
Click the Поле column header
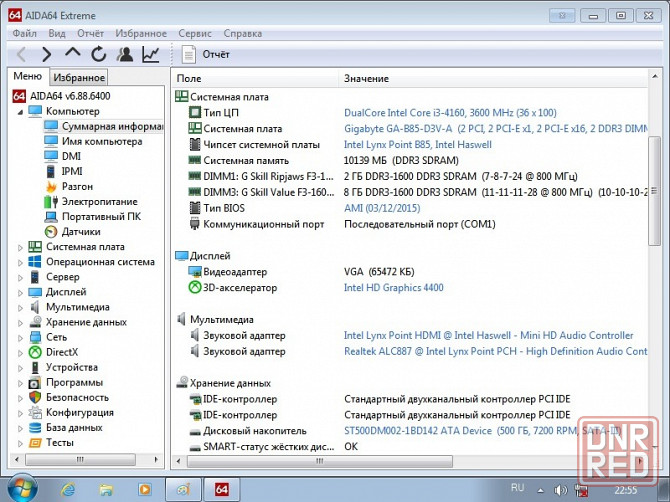(255, 79)
